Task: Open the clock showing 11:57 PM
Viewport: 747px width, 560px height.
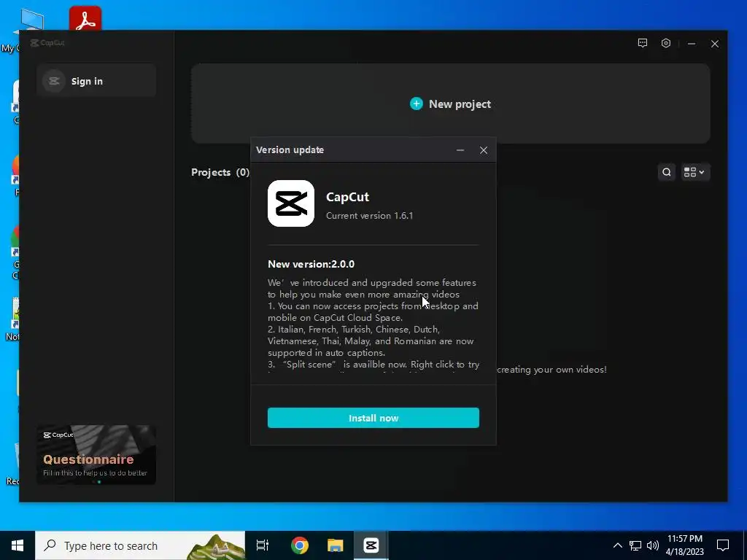Action: tap(684, 545)
